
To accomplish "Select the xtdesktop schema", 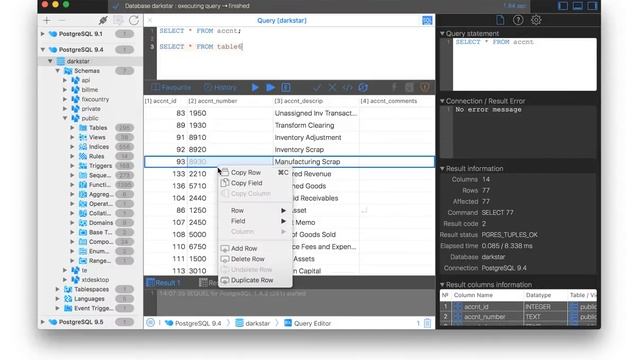I will [95, 280].
